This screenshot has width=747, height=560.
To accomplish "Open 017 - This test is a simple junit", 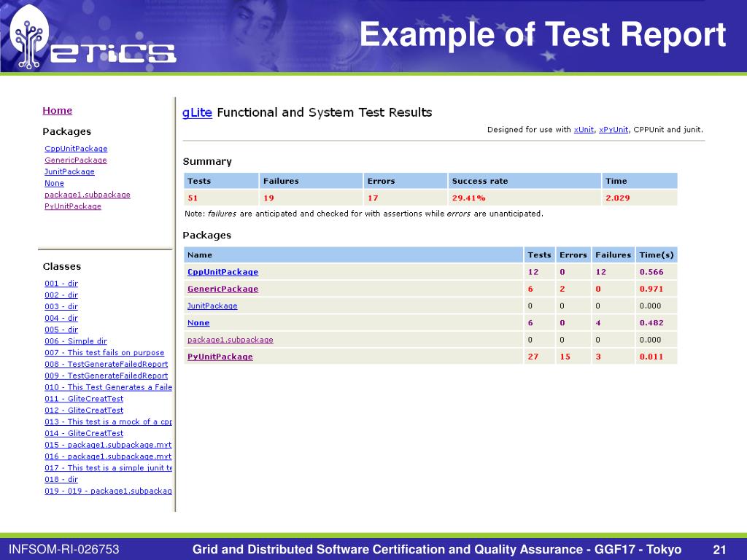I will (x=108, y=467).
